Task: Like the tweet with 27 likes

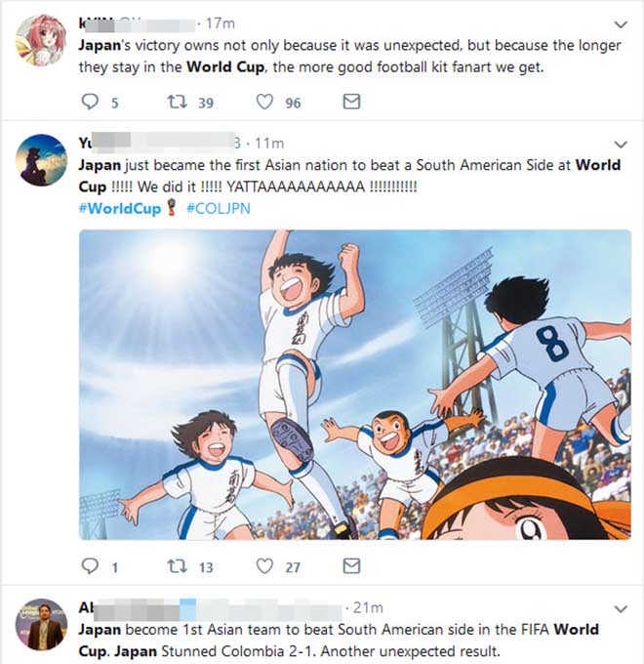Action: (264, 566)
